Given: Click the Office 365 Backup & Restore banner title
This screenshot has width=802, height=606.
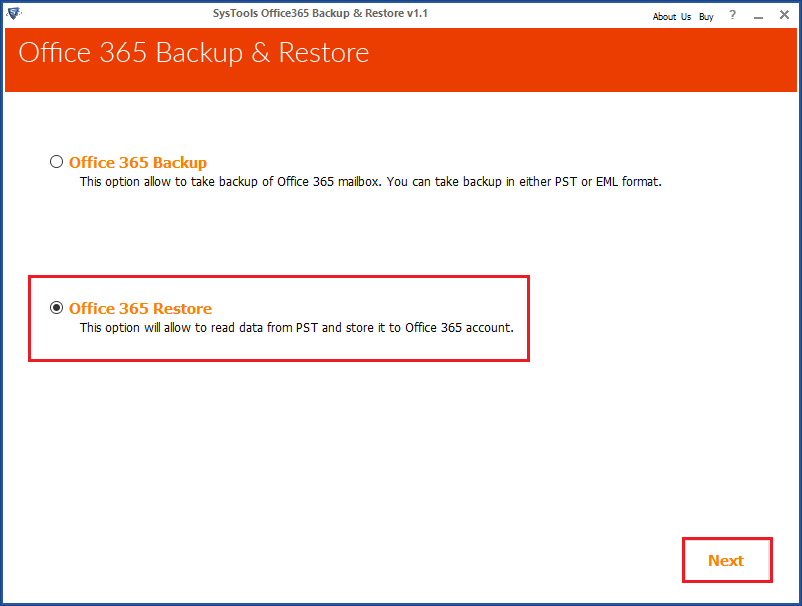Looking at the screenshot, I should tap(194, 53).
